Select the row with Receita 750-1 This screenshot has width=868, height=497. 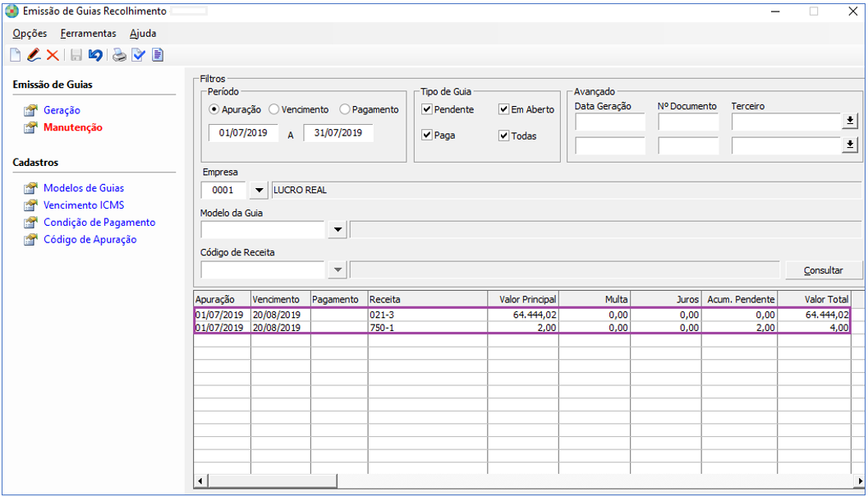pyautogui.click(x=522, y=328)
